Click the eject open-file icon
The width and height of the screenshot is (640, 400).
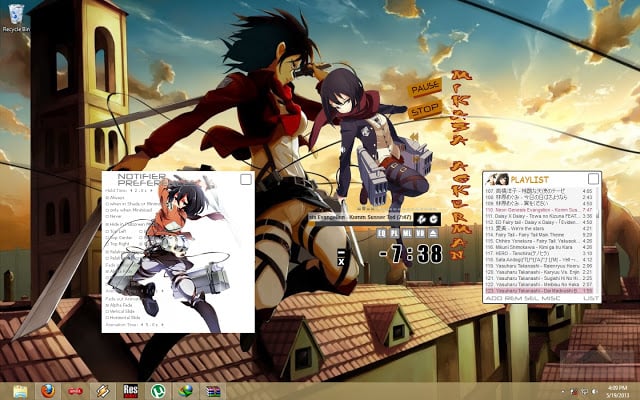[x=433, y=233]
